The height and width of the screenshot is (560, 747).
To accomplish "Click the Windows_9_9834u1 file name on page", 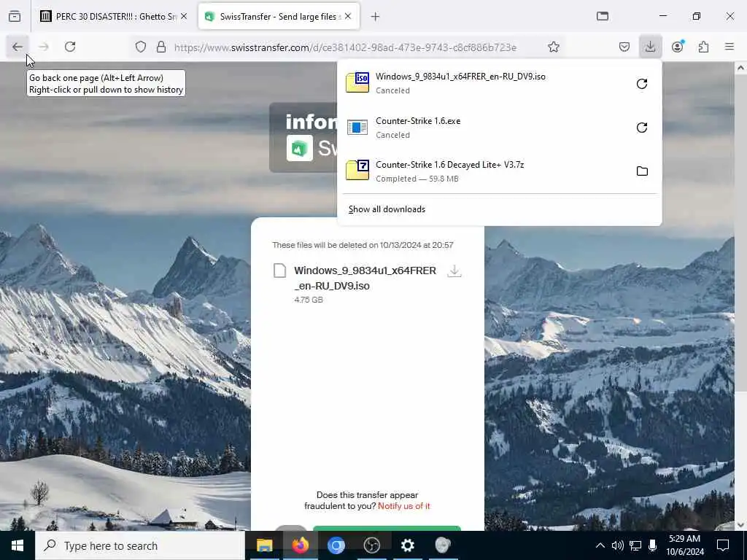I will (365, 278).
